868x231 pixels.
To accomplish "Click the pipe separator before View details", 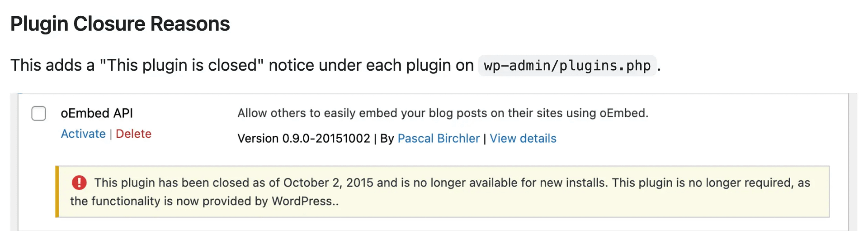I will click(485, 139).
